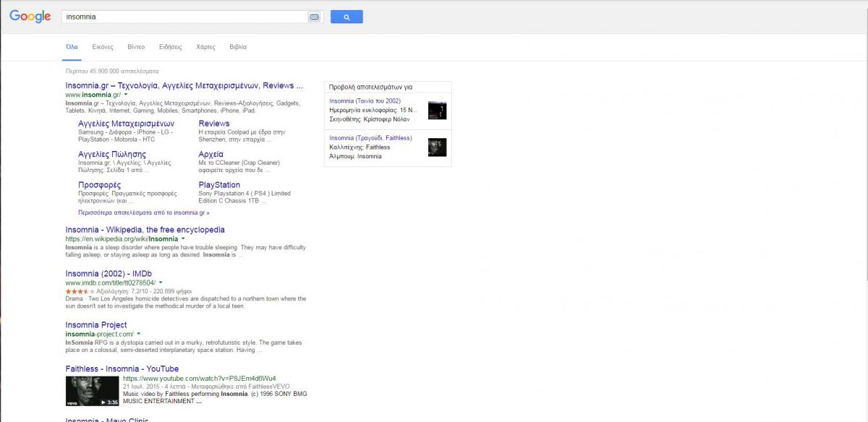This screenshot has width=868, height=422.
Task: Open the PlayStation sitelink
Action: (219, 185)
